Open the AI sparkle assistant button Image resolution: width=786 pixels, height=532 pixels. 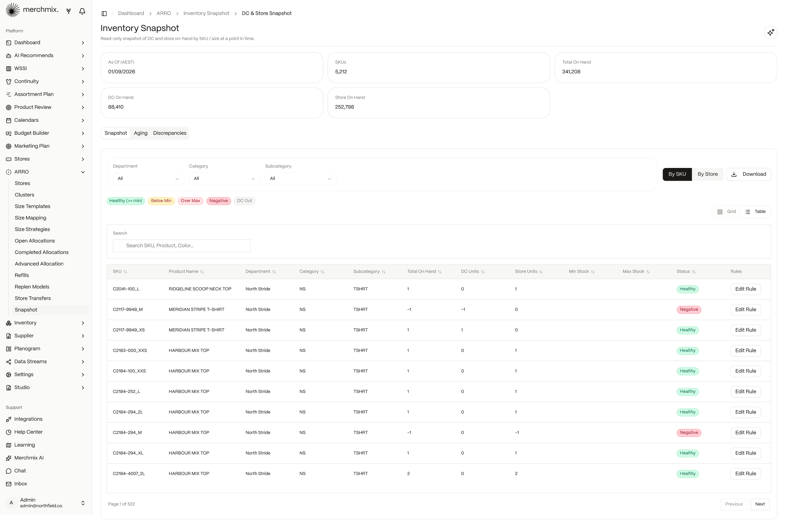[770, 32]
